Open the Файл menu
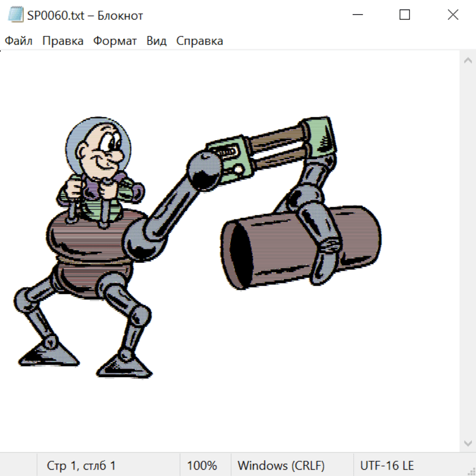Viewport: 476px width, 476px height. coord(19,41)
